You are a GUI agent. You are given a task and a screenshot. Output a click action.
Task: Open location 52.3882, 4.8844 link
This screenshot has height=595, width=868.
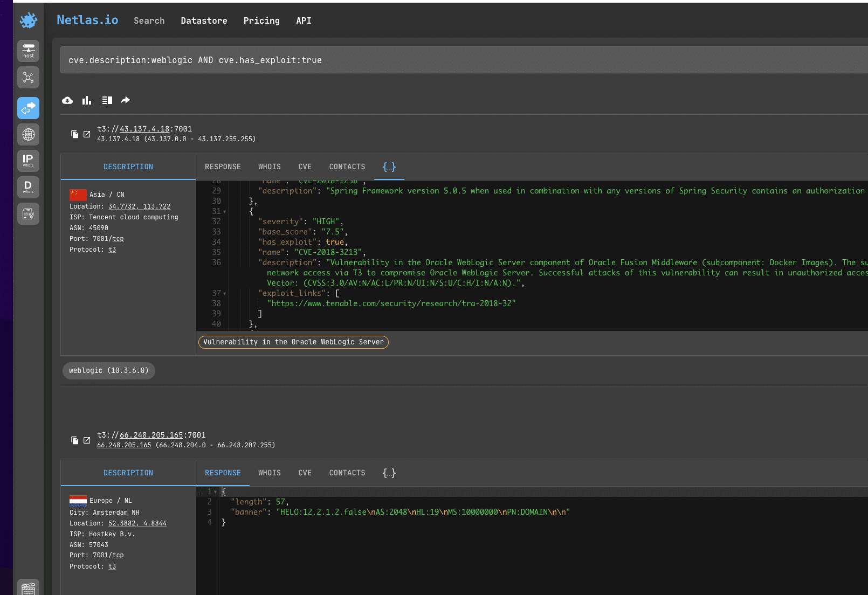click(137, 523)
